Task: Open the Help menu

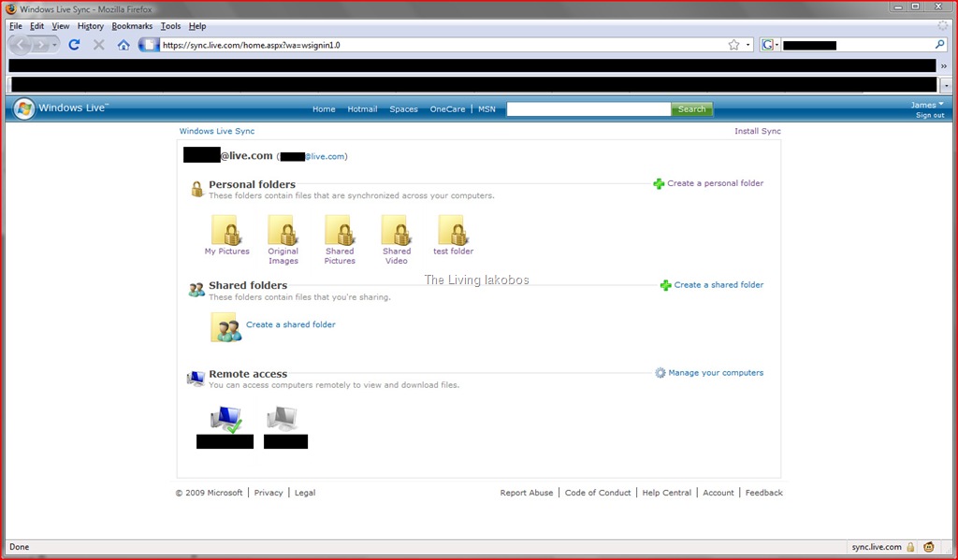Action: (x=197, y=26)
